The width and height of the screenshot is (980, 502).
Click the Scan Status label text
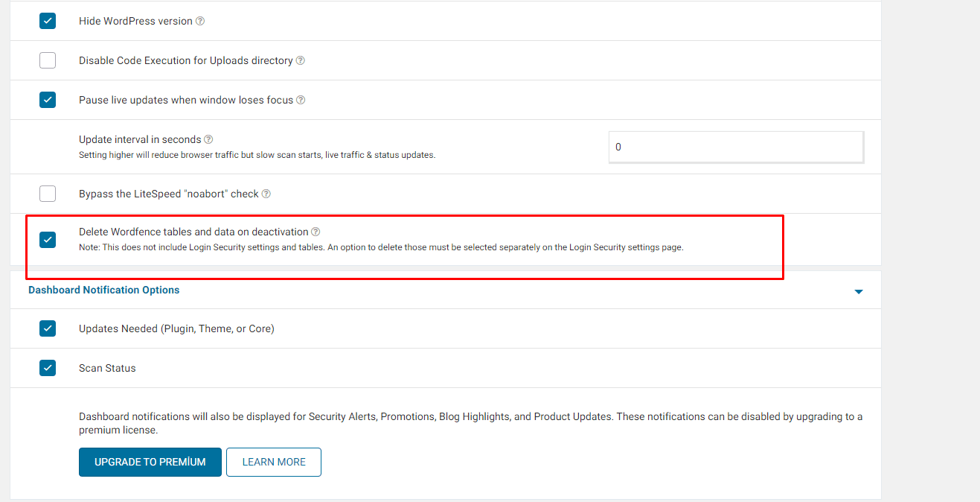point(107,368)
